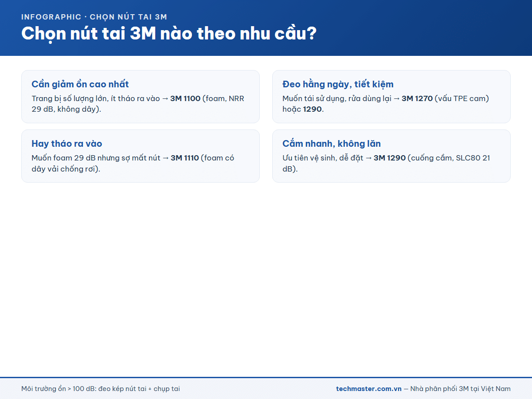Select the heading 'Cần giảm ồn cao nhất'

pos(80,84)
